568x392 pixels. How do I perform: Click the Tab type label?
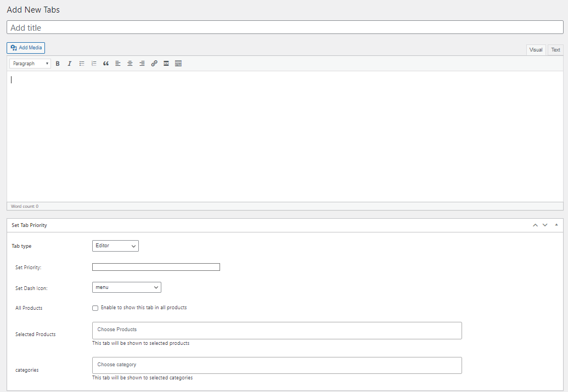[21, 246]
